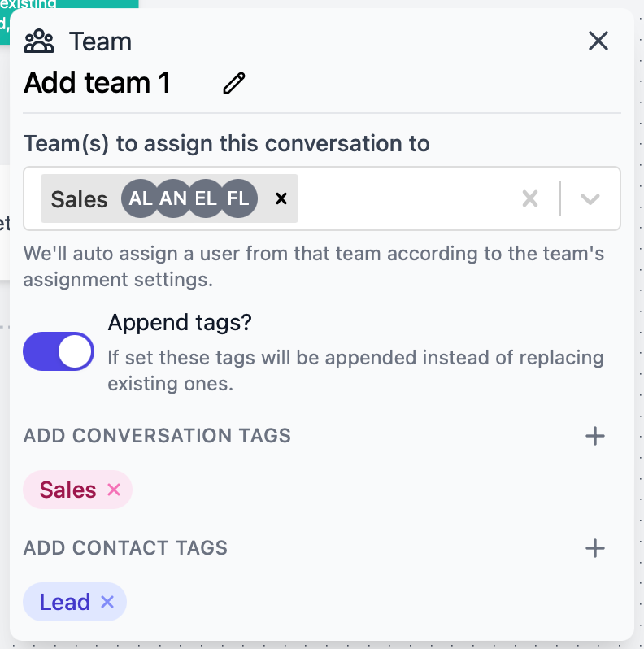Toggle the Append tags switch
The image size is (644, 649).
(59, 351)
